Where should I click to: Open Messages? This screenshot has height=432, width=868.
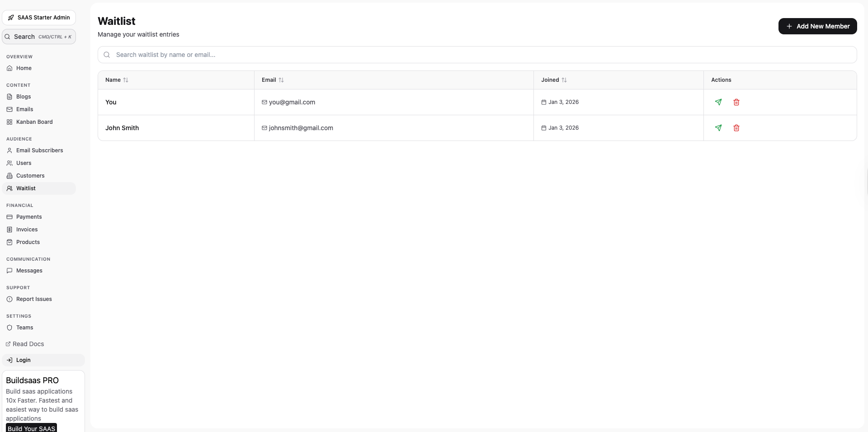tap(39, 271)
